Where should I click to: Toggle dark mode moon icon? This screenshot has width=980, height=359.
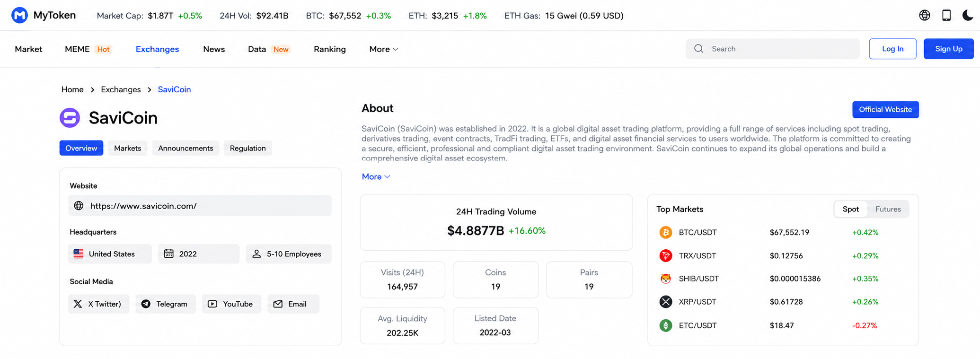[x=968, y=15]
